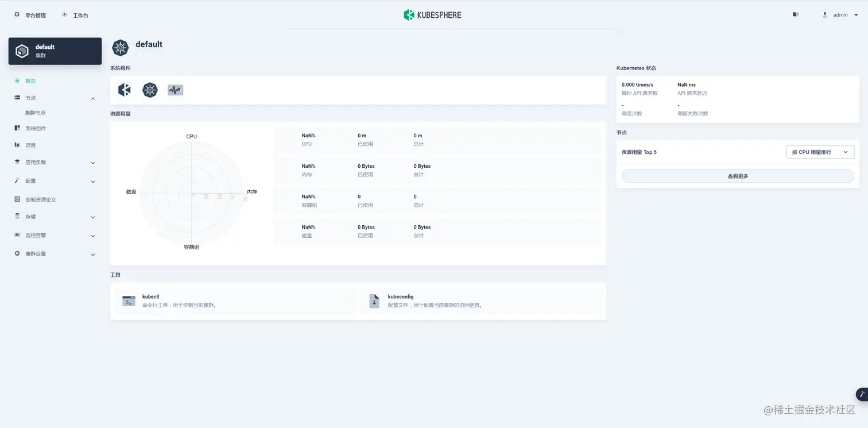The width and height of the screenshot is (868, 428).
Task: Select 概览 overview in sidebar
Action: 30,81
